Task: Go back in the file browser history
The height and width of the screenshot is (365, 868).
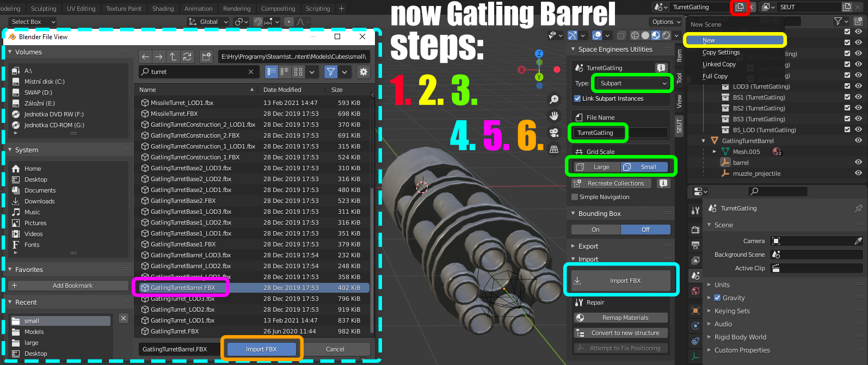Action: [145, 57]
